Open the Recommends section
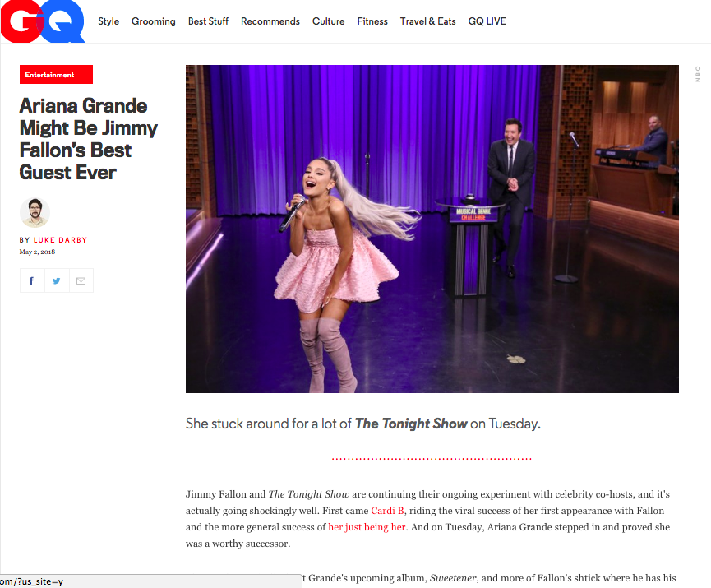711x588 pixels. point(270,21)
